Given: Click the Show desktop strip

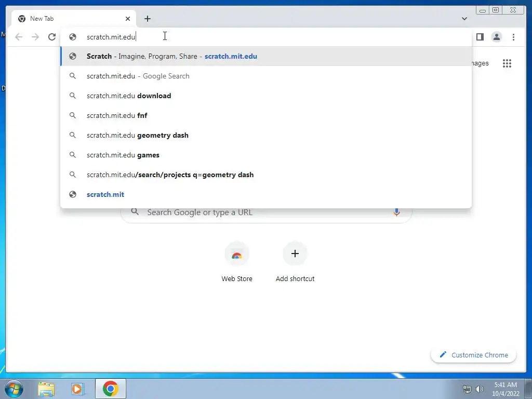Looking at the screenshot, I should [x=528, y=389].
